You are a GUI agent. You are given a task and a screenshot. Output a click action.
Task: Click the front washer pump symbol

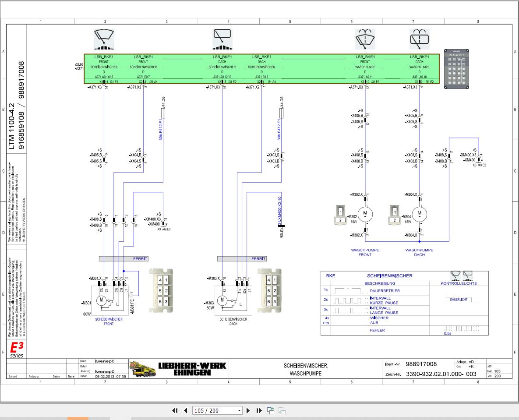tap(365, 39)
